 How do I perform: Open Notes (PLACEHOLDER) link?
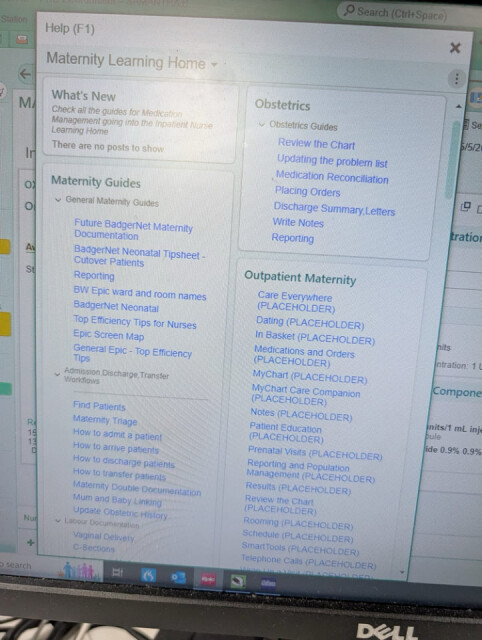click(301, 414)
